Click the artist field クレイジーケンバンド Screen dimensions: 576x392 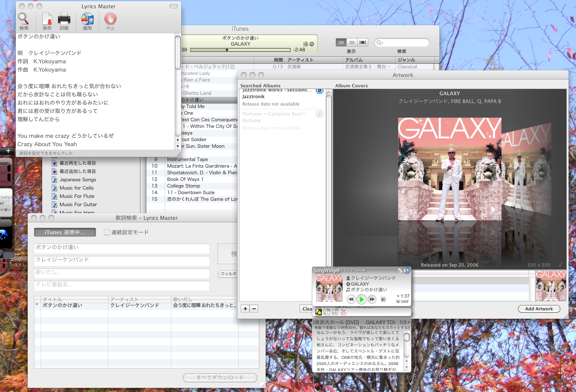(x=122, y=260)
